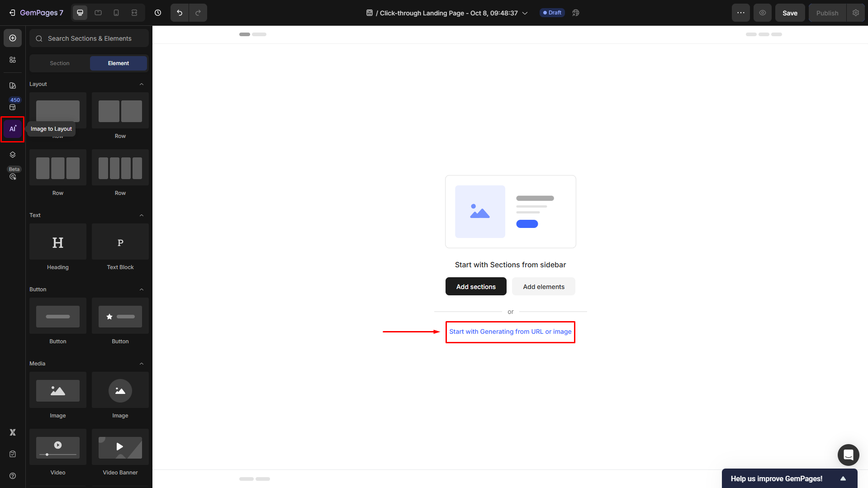Viewport: 868px width, 488px height.
Task: Switch to the Section tab
Action: click(60, 63)
